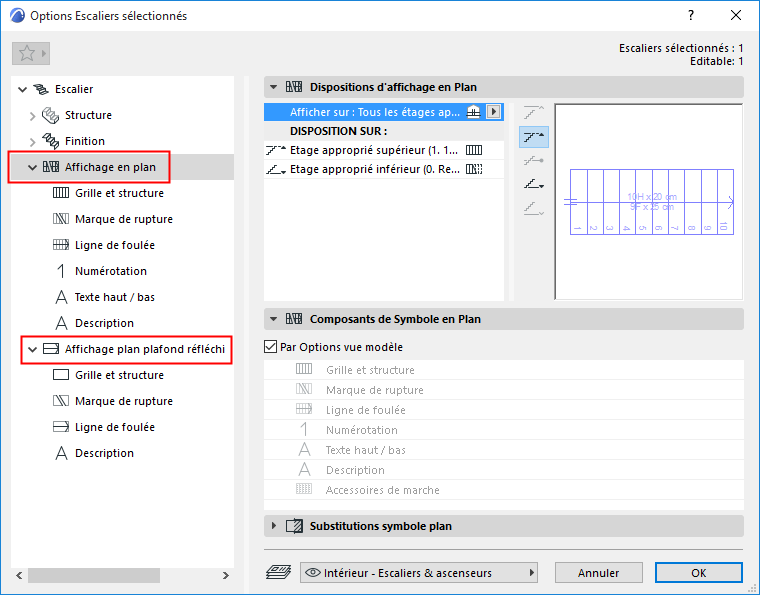
Task: Click the Ligne de foulée component row
Action: (x=504, y=410)
